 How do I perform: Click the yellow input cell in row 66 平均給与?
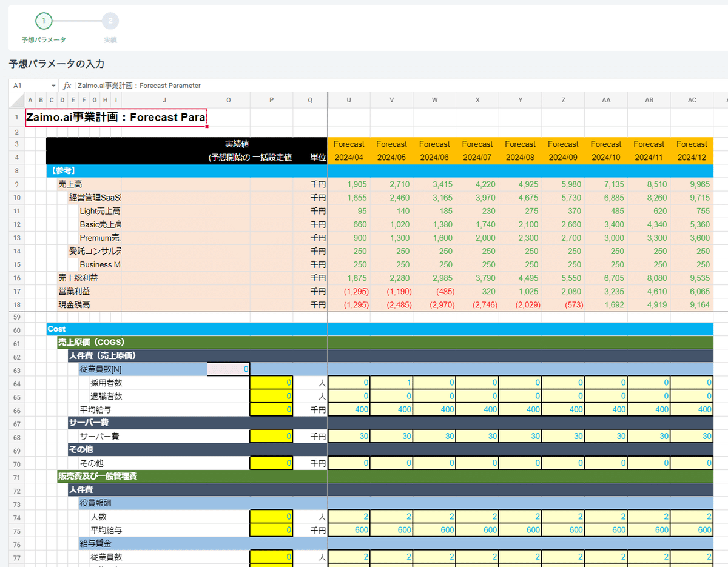coord(271,409)
